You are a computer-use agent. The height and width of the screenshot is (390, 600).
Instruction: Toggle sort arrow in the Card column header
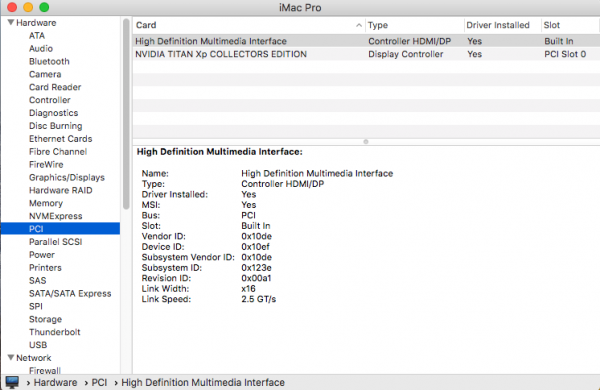[359, 25]
